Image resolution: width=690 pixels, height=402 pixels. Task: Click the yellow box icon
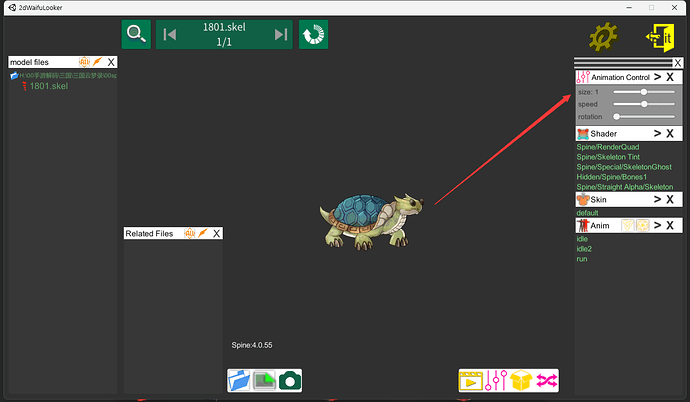(x=521, y=380)
